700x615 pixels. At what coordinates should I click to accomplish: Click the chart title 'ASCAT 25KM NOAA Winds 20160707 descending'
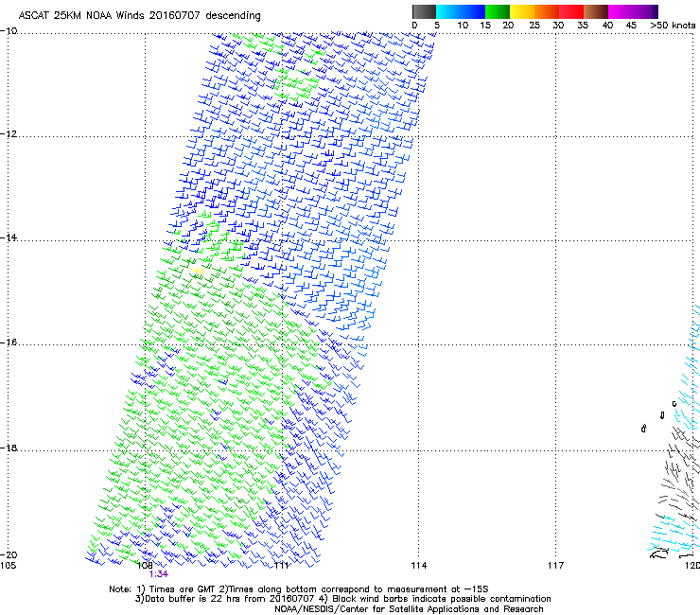click(x=139, y=16)
